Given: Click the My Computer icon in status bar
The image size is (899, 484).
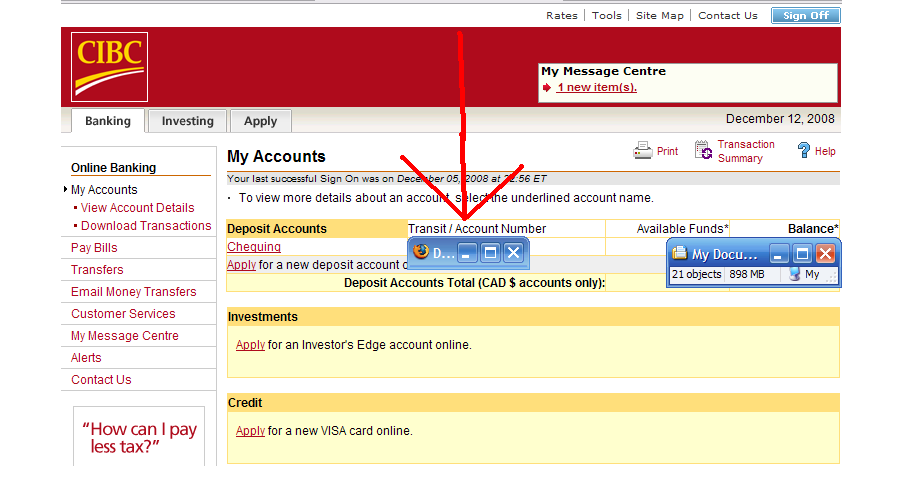Looking at the screenshot, I should tap(794, 274).
